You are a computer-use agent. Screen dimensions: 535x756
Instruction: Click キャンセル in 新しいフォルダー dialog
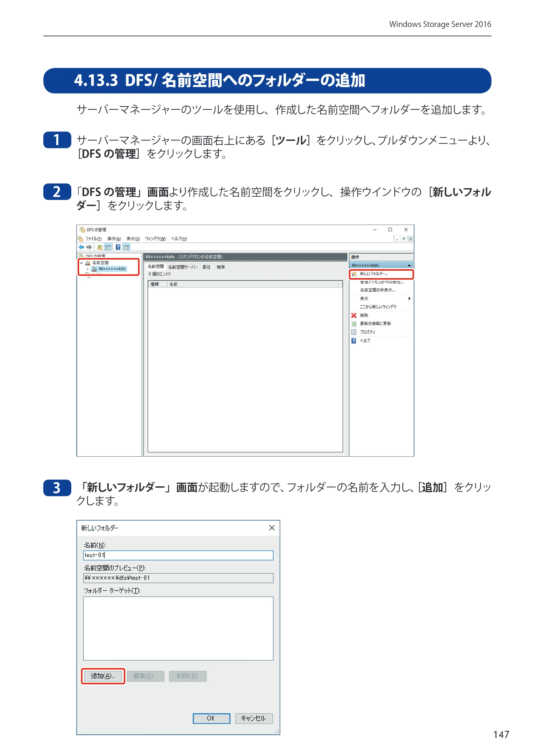pyautogui.click(x=254, y=719)
